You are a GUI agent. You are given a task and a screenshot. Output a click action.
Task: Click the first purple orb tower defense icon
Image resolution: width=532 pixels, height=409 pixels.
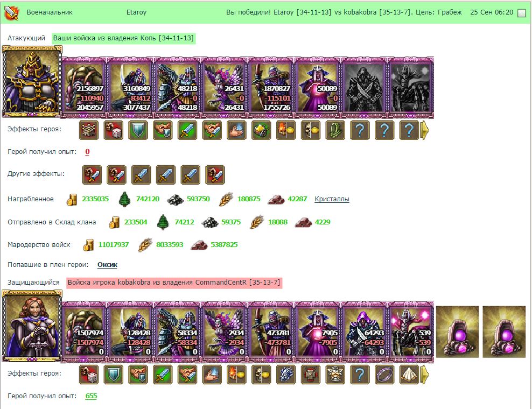tap(457, 332)
